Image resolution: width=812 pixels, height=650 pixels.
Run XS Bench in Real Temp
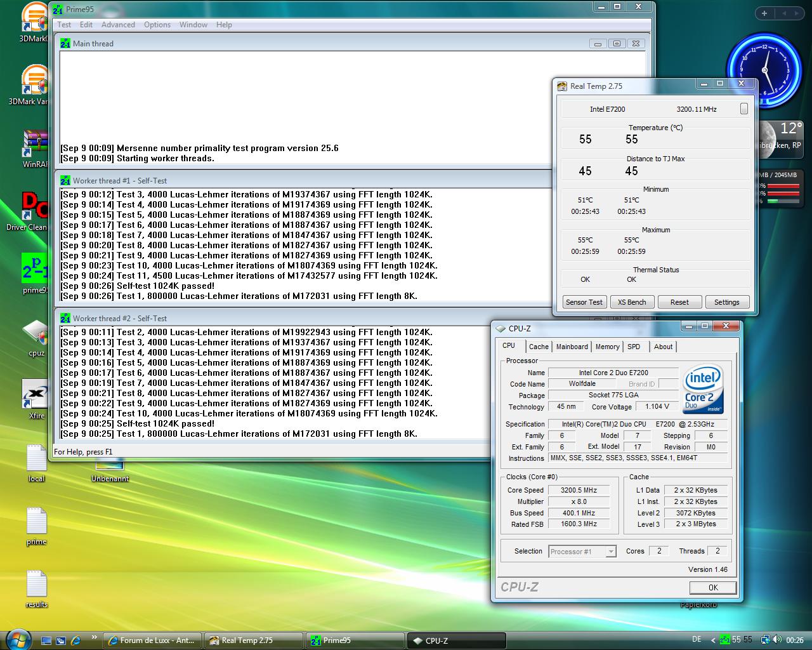click(632, 302)
